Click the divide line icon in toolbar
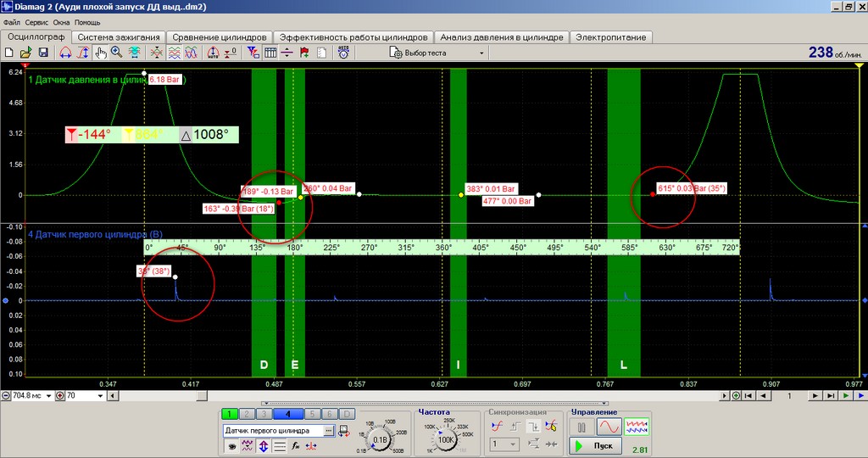 [x=287, y=53]
